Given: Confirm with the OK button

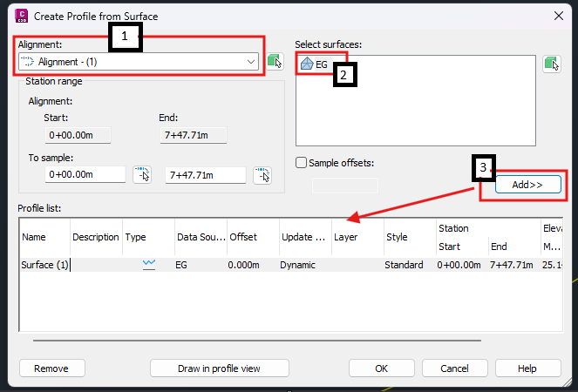Looking at the screenshot, I should pyautogui.click(x=381, y=368).
